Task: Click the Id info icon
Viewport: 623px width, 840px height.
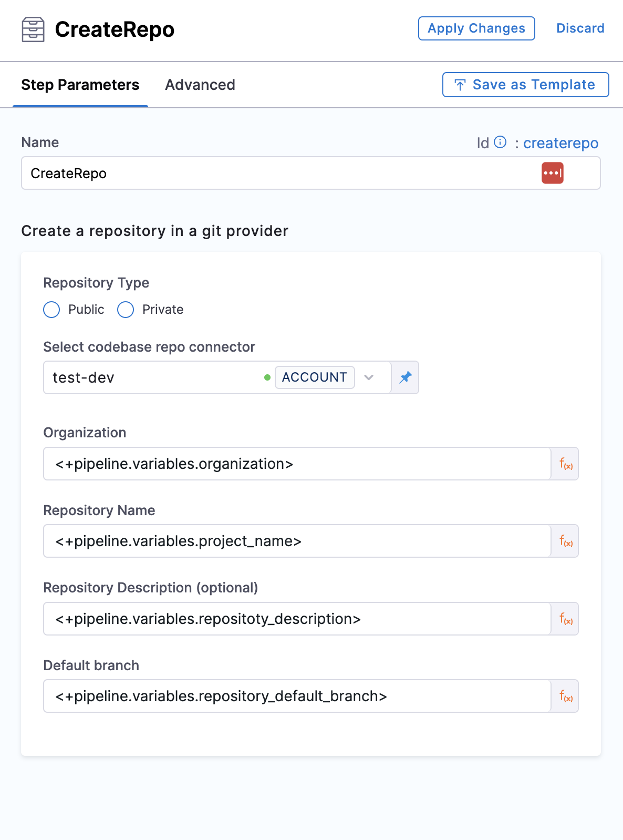Action: tap(501, 142)
